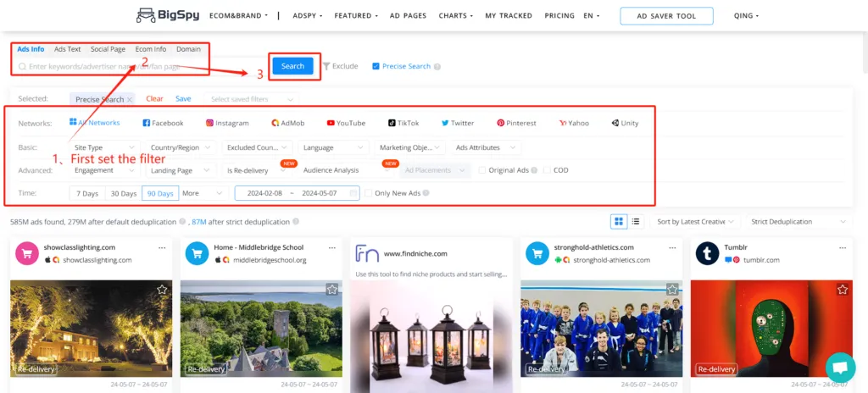Select the Twitter network icon
The width and height of the screenshot is (868, 393).
coord(445,123)
